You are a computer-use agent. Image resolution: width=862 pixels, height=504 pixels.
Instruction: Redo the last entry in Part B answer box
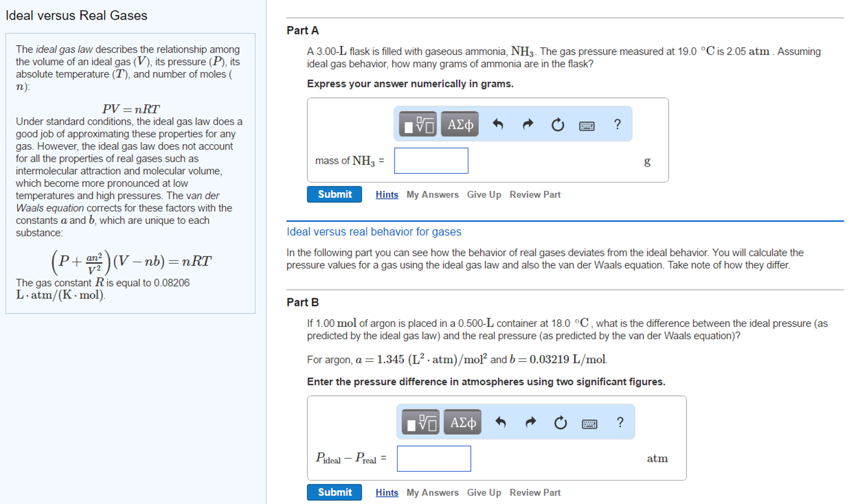pos(530,422)
